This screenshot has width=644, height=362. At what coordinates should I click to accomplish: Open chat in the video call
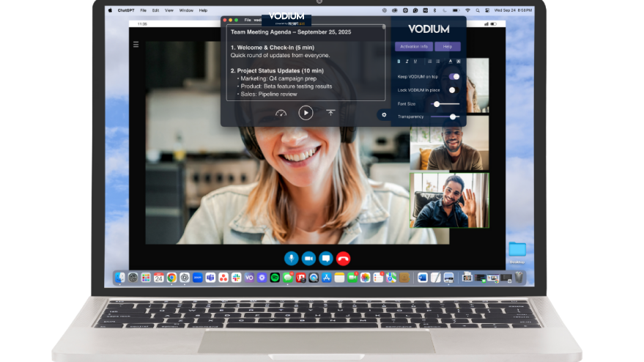(x=326, y=259)
